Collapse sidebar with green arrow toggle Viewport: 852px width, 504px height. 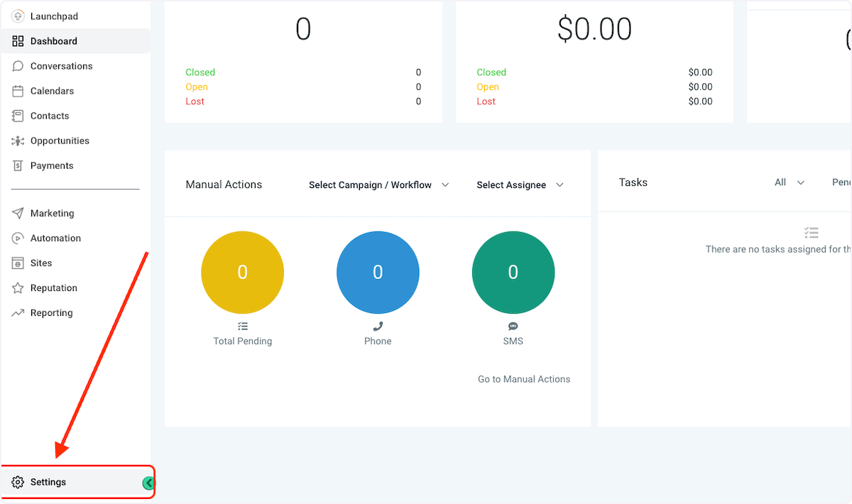[148, 483]
